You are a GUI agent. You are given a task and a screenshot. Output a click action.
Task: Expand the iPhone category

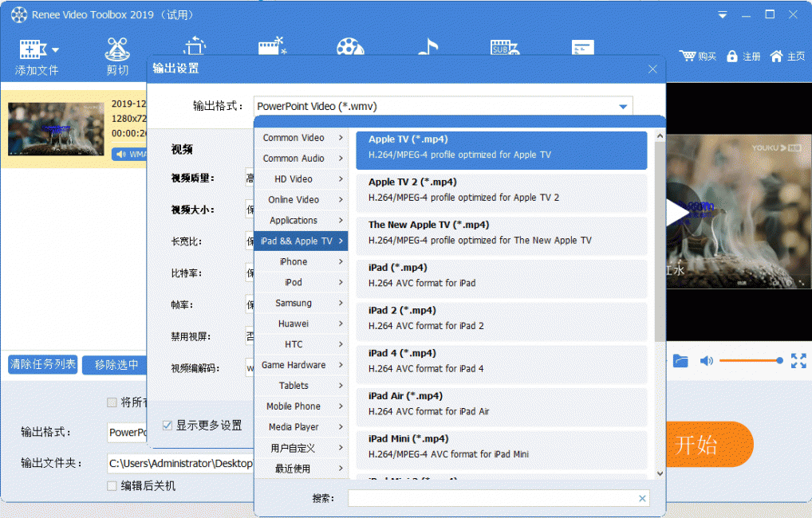point(301,262)
